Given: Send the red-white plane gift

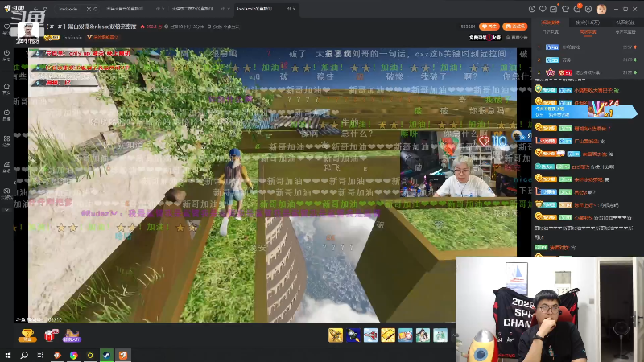Looking at the screenshot, I should point(370,335).
